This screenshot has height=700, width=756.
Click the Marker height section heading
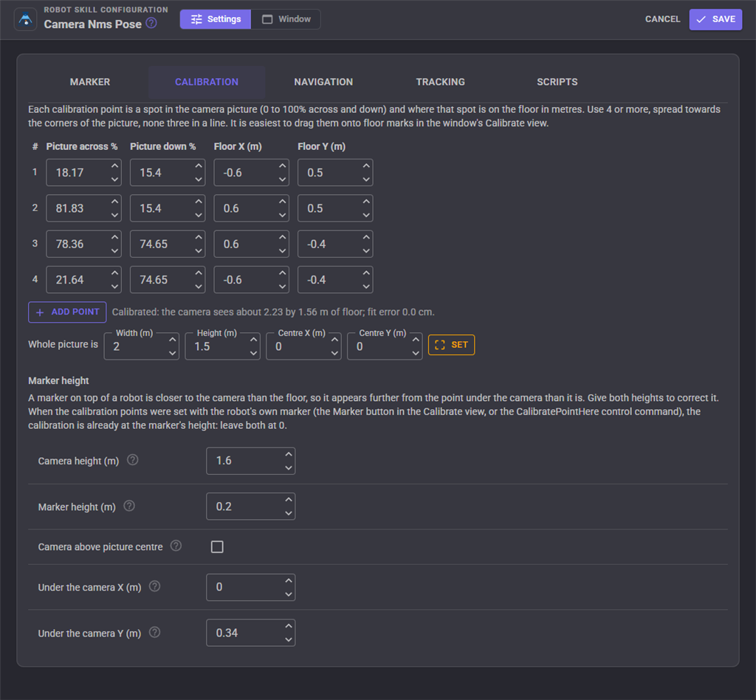pos(58,381)
